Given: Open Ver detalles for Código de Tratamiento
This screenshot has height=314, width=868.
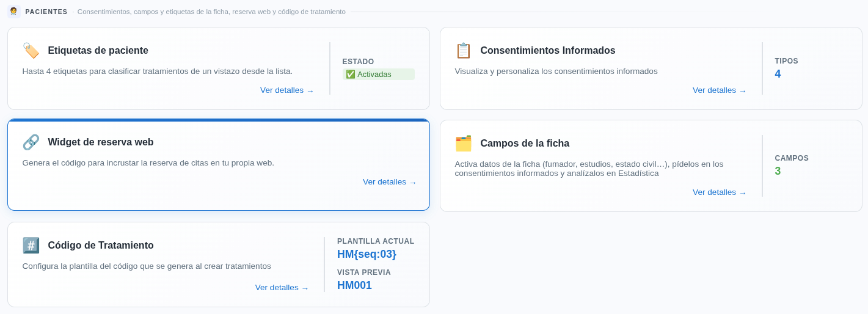Looking at the screenshot, I should (282, 288).
